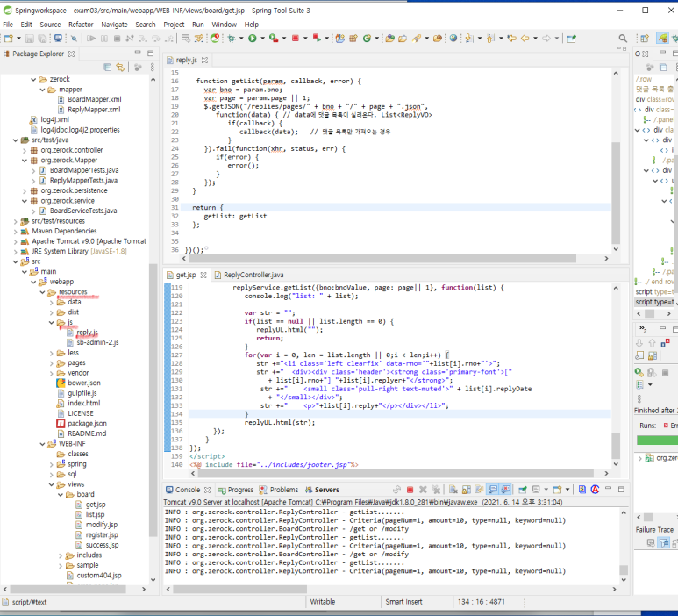This screenshot has width=678, height=616.
Task: Switch to ReplyController.java tab
Action: coord(249,275)
